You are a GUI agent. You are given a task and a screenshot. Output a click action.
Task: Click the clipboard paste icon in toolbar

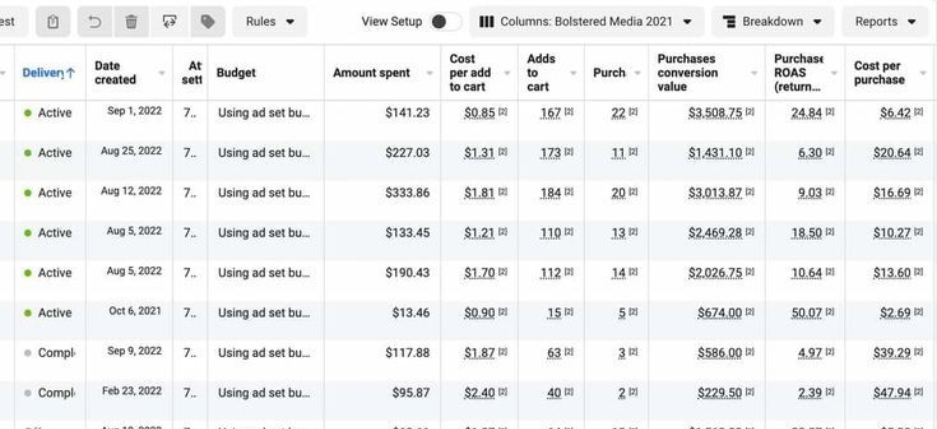pyautogui.click(x=53, y=22)
